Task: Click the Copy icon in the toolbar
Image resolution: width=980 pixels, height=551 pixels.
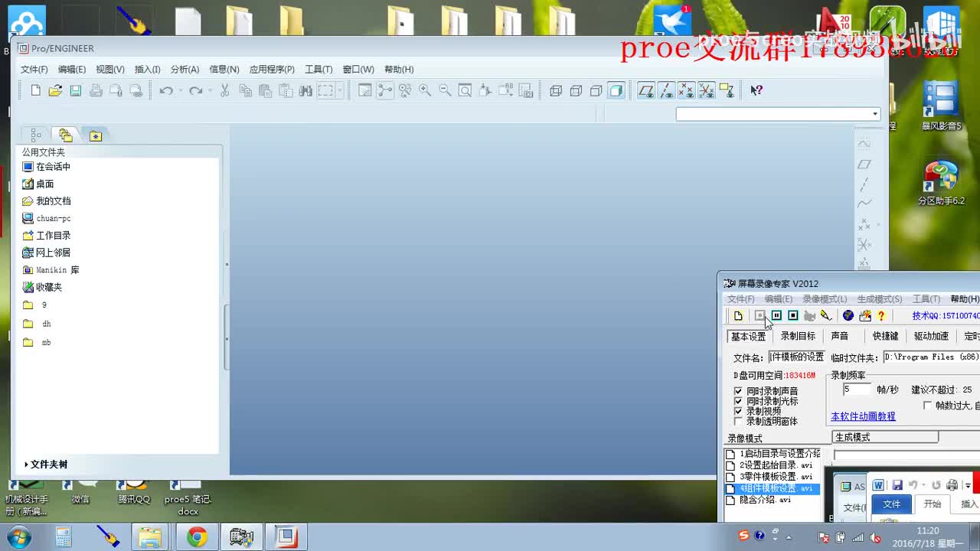Action: coord(245,90)
